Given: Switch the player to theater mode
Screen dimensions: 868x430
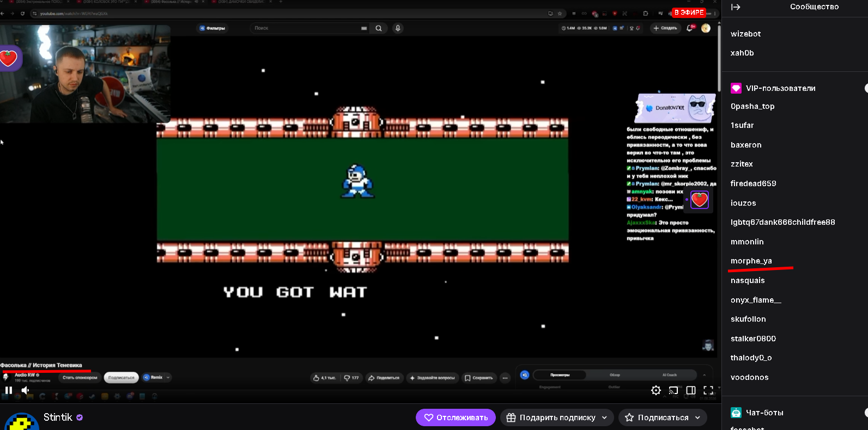Looking at the screenshot, I should click(x=691, y=390).
